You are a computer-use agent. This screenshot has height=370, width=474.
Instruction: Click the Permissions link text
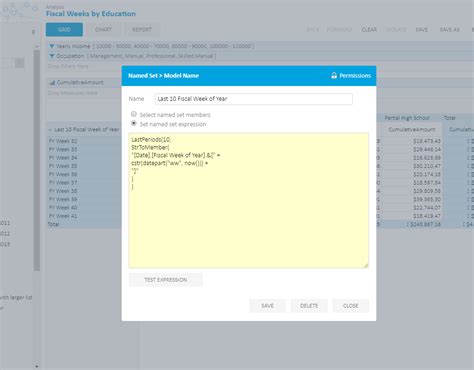pos(355,76)
